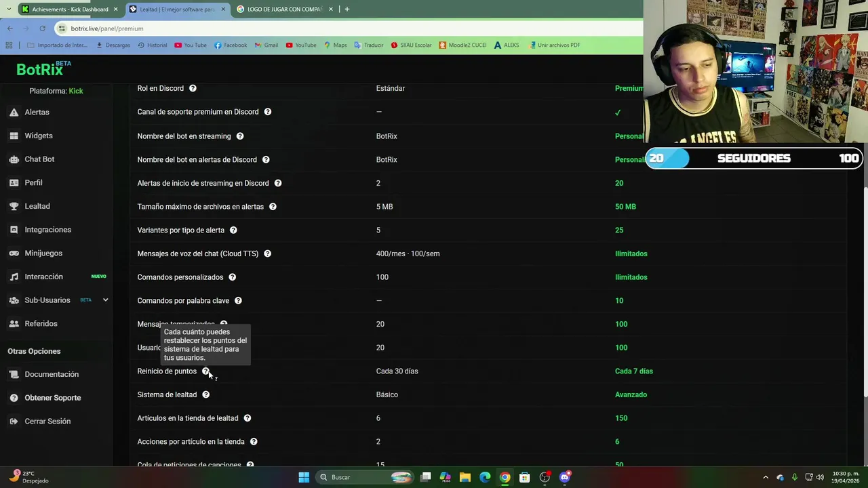
Task: Open the Historial bookmark
Action: tap(152, 45)
